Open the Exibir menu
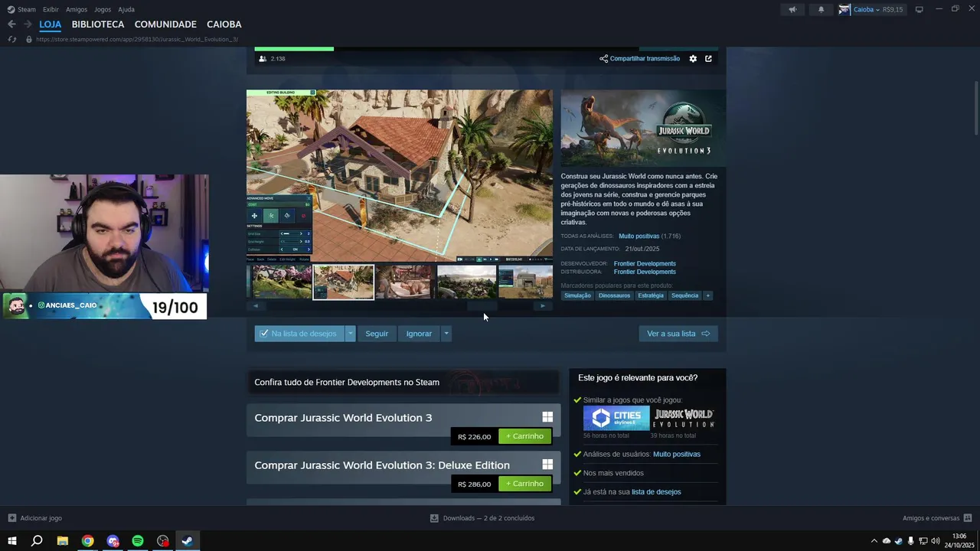This screenshot has width=980, height=551. [x=51, y=9]
